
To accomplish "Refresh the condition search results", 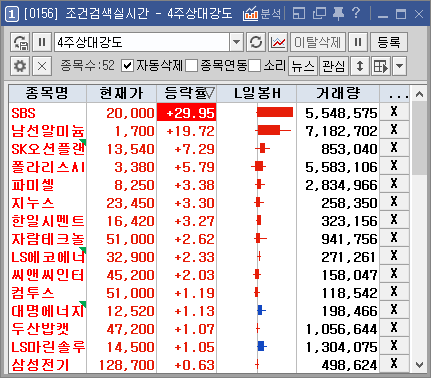I will (x=256, y=42).
